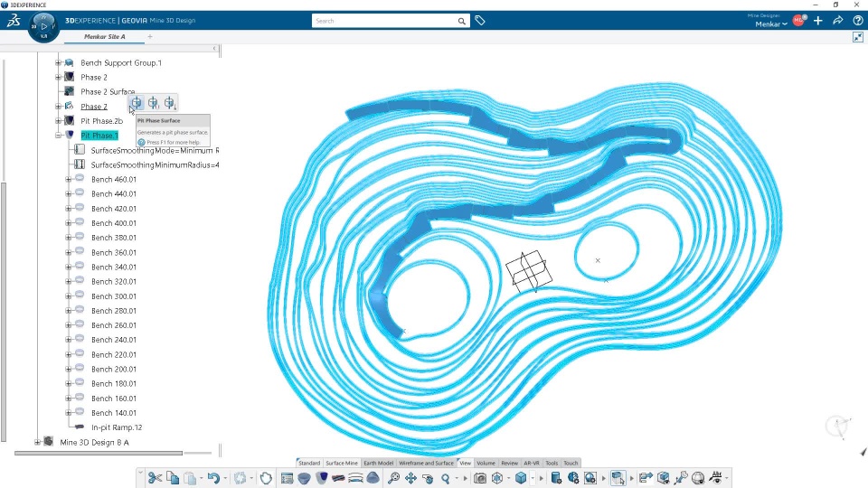Select Bench 140.01 in the tree

[x=114, y=413]
